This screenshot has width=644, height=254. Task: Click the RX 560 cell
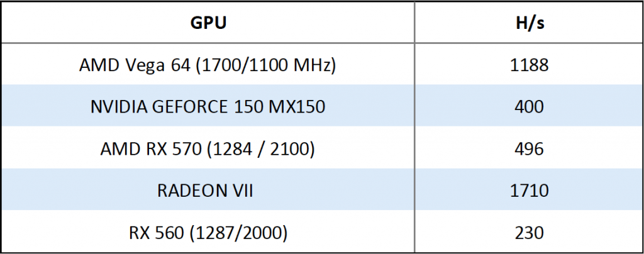coord(208,233)
